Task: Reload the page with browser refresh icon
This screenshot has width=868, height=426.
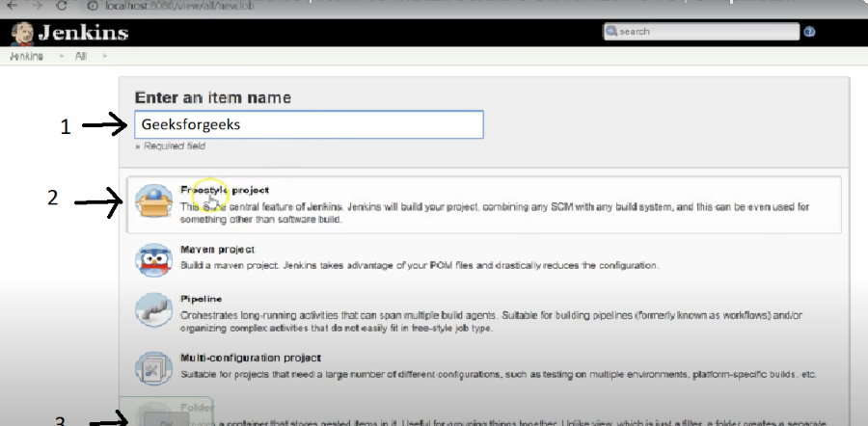Action: click(x=61, y=6)
